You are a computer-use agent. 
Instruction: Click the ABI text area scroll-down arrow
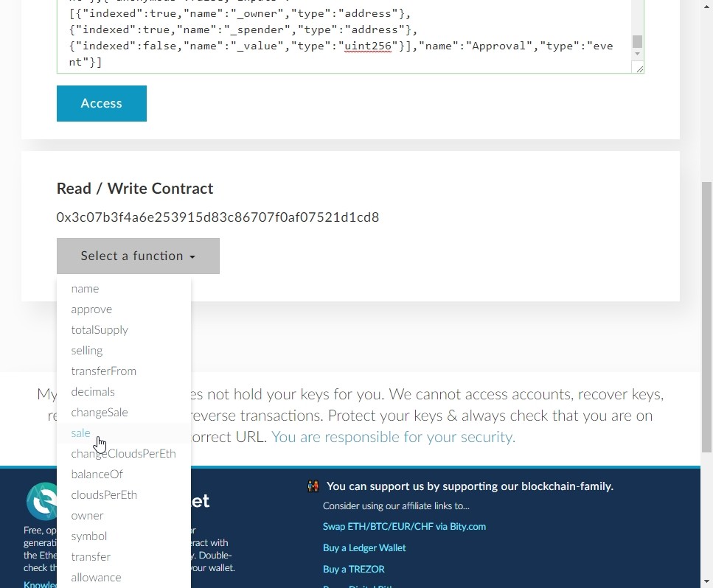click(x=638, y=54)
